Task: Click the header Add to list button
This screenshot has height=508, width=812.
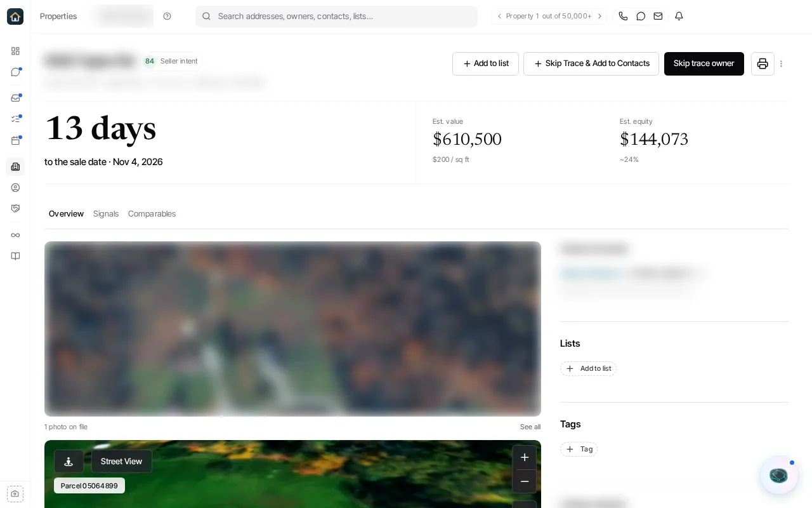Action: 485,63
